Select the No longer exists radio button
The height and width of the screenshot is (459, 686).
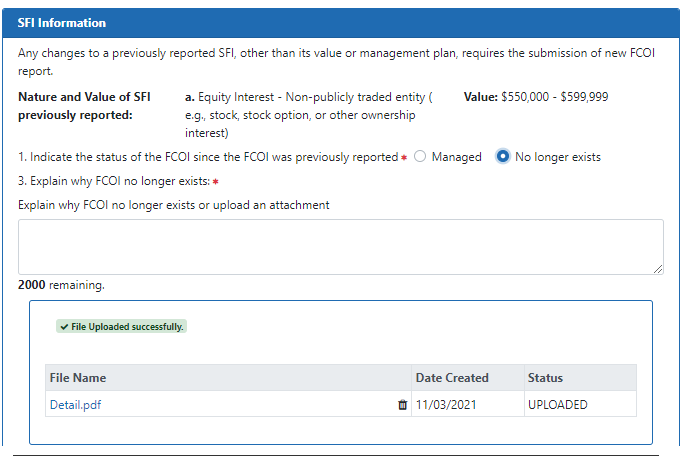pos(503,157)
